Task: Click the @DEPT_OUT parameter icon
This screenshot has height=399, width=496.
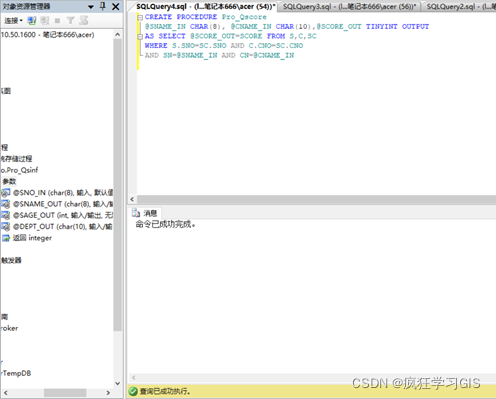Action: click(6, 227)
